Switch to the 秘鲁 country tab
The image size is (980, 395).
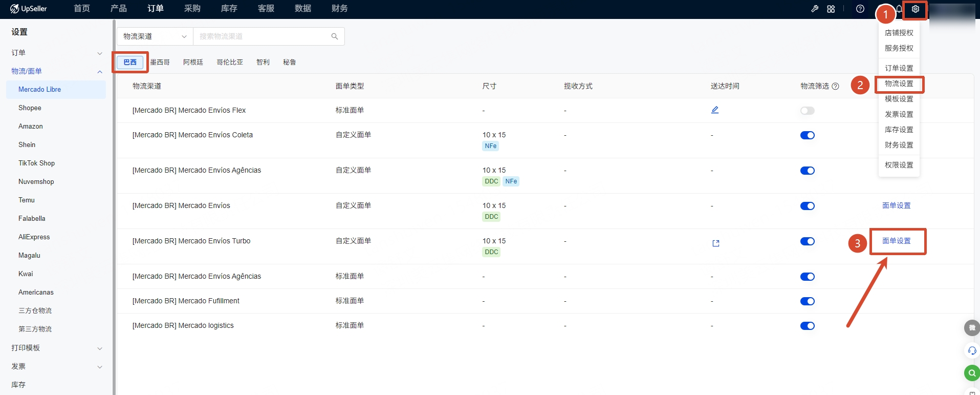[x=290, y=62]
